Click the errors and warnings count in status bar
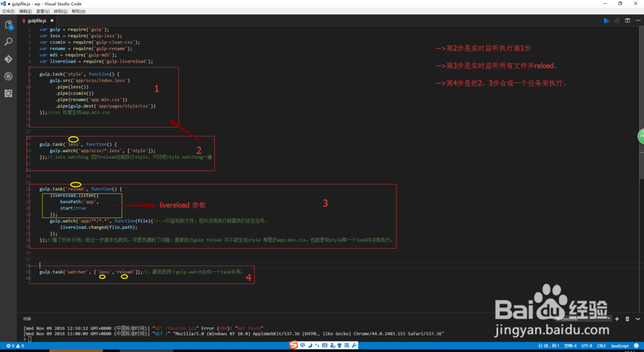 point(15,346)
